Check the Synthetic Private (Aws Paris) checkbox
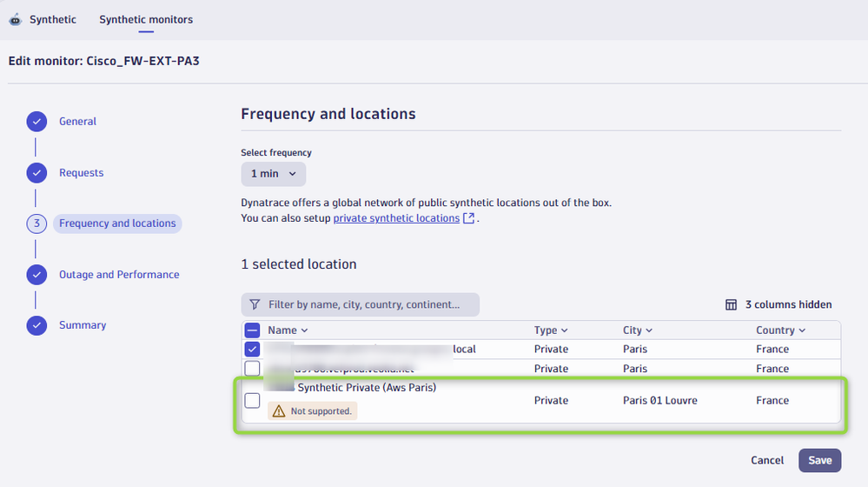Image resolution: width=868 pixels, height=487 pixels. click(x=252, y=401)
